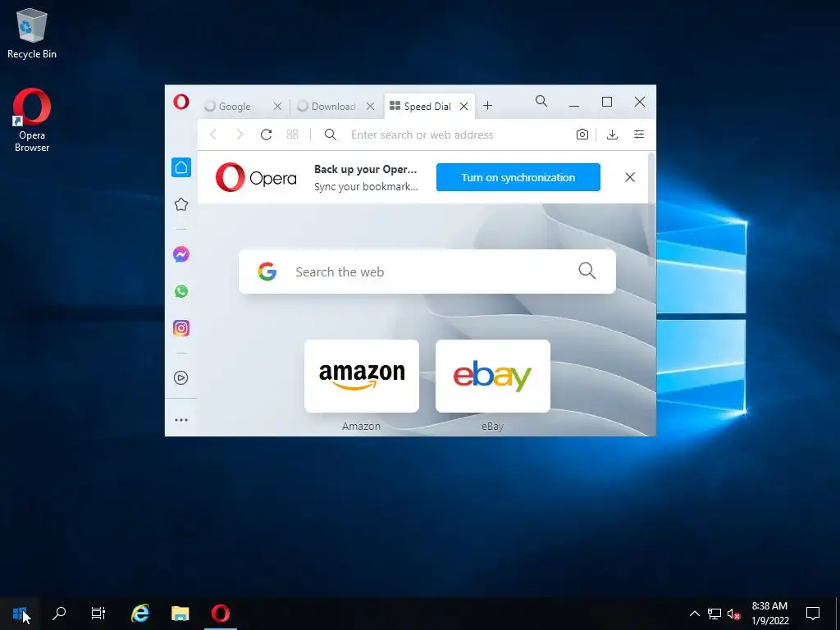The image size is (840, 630).
Task: Open the clock showing 8:38 AM
Action: pos(769,614)
